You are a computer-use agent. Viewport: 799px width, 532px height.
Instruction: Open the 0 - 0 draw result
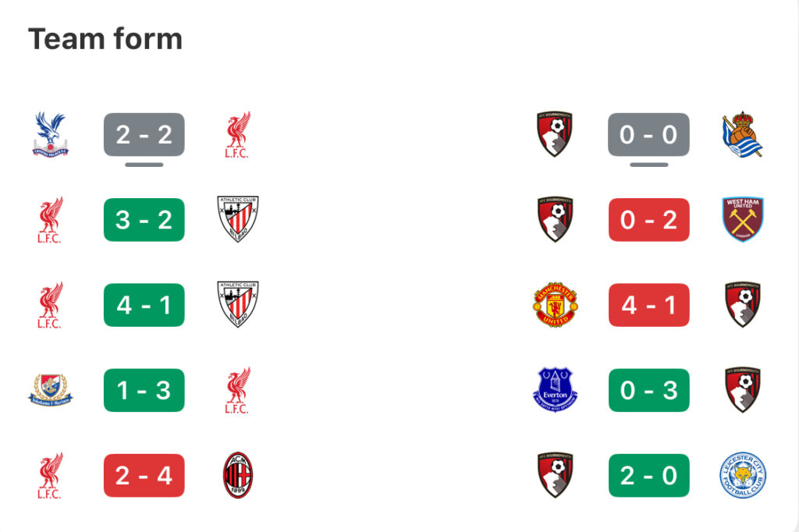(x=648, y=134)
